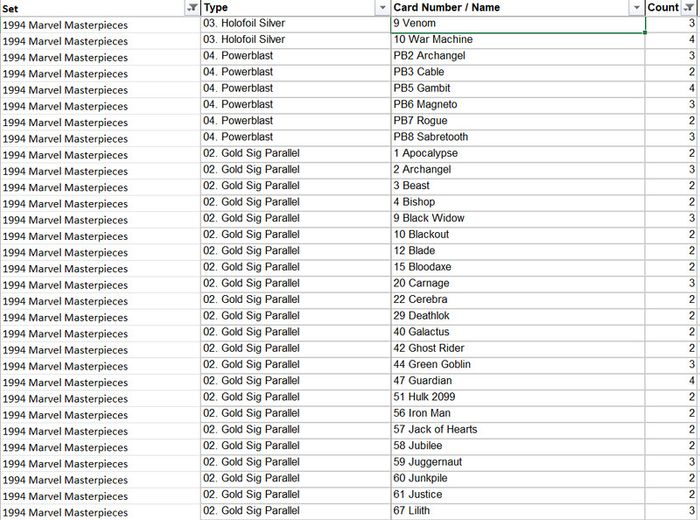Select cell containing 1 Apocalypse
700x520 pixels.
[518, 154]
